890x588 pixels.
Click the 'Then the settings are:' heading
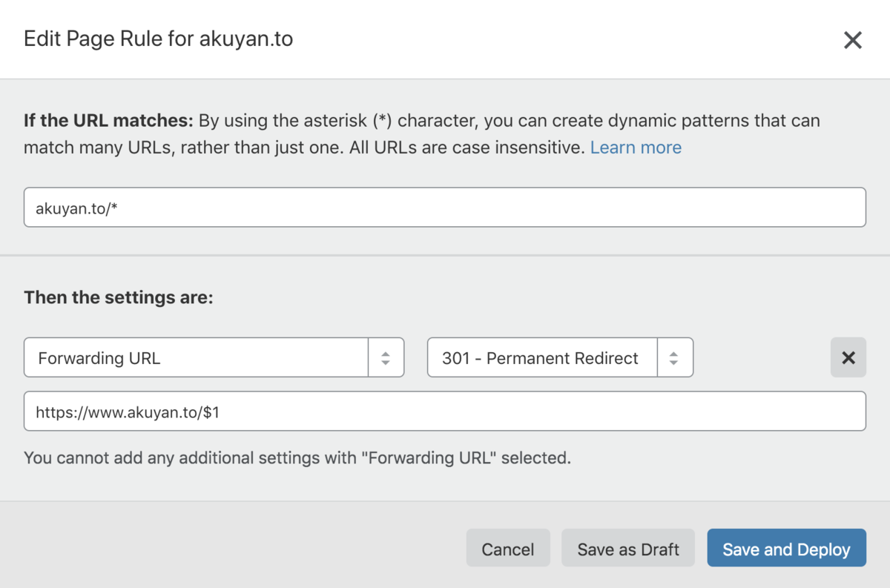(x=119, y=298)
